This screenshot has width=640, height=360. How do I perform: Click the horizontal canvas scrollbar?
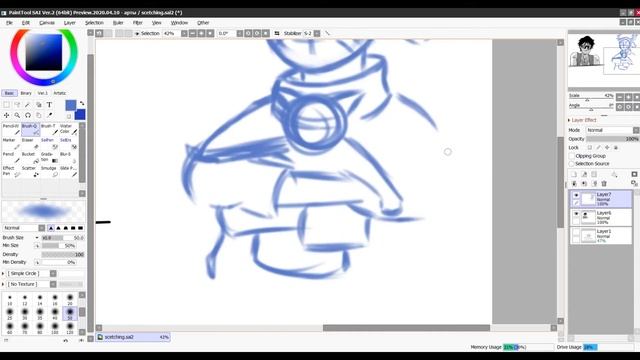click(406, 328)
